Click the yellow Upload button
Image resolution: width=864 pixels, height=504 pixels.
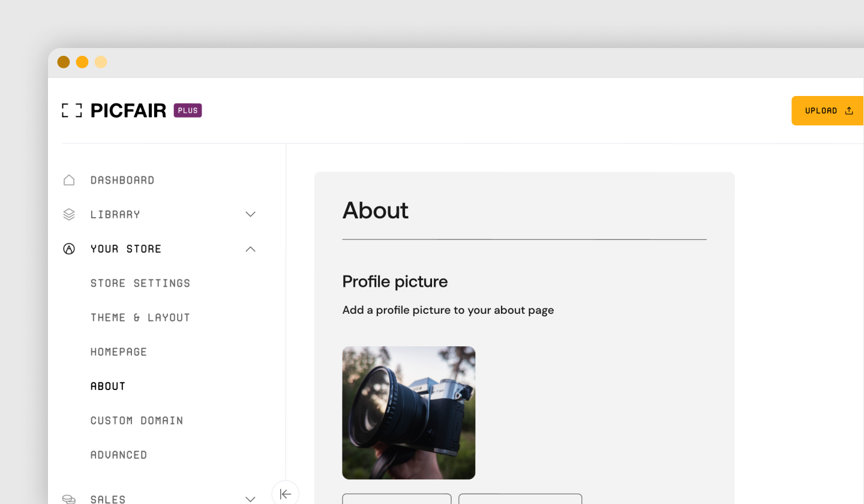point(828,111)
